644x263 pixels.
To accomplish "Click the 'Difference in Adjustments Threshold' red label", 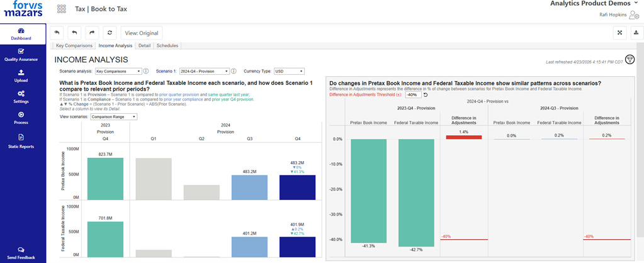I will coord(366,95).
